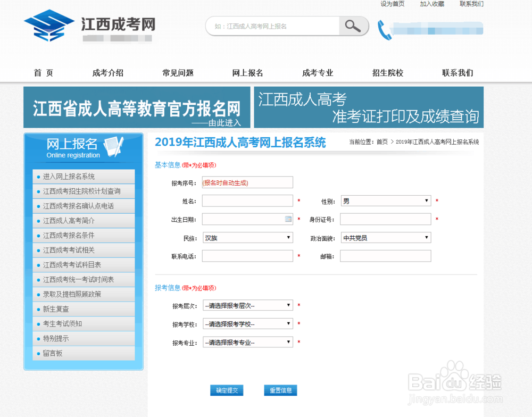Open the 性别 gender dropdown
This screenshot has width=532, height=417.
point(386,201)
